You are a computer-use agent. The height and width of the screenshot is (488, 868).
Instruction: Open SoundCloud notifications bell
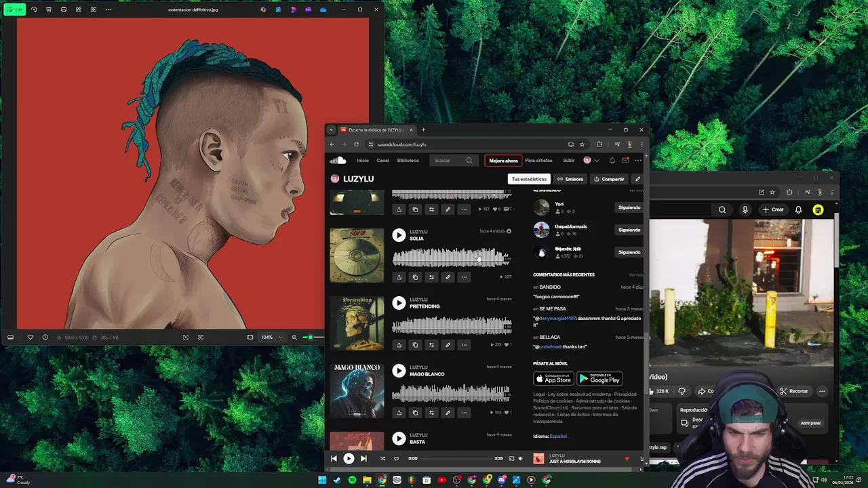pos(612,161)
